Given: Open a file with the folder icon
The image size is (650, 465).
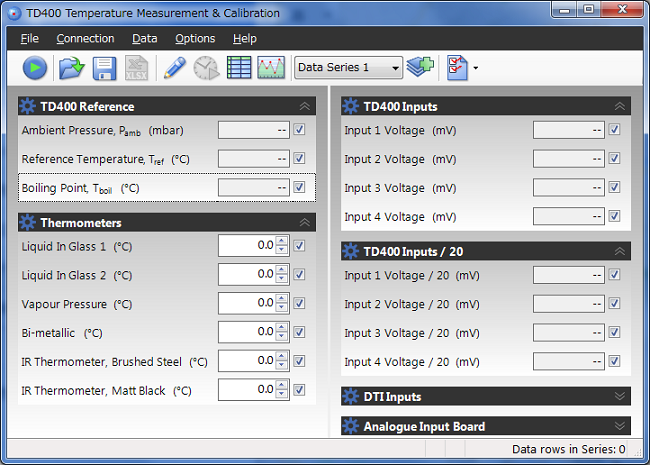Looking at the screenshot, I should coord(71,68).
